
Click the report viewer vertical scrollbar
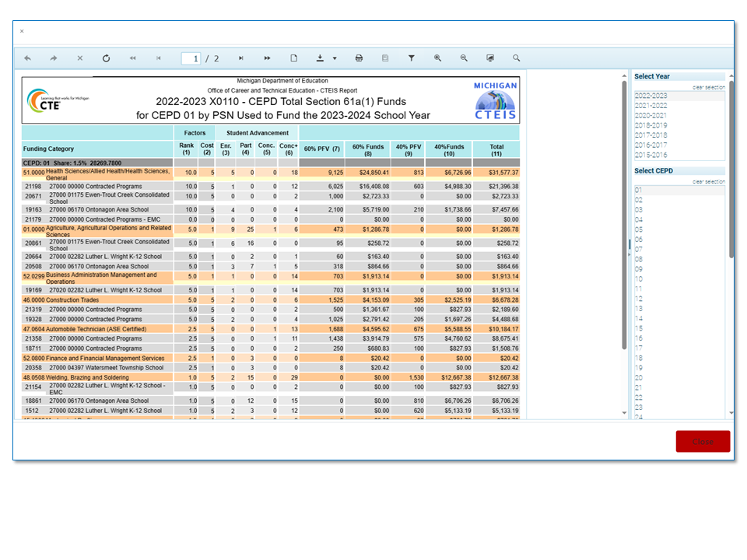[x=623, y=218]
